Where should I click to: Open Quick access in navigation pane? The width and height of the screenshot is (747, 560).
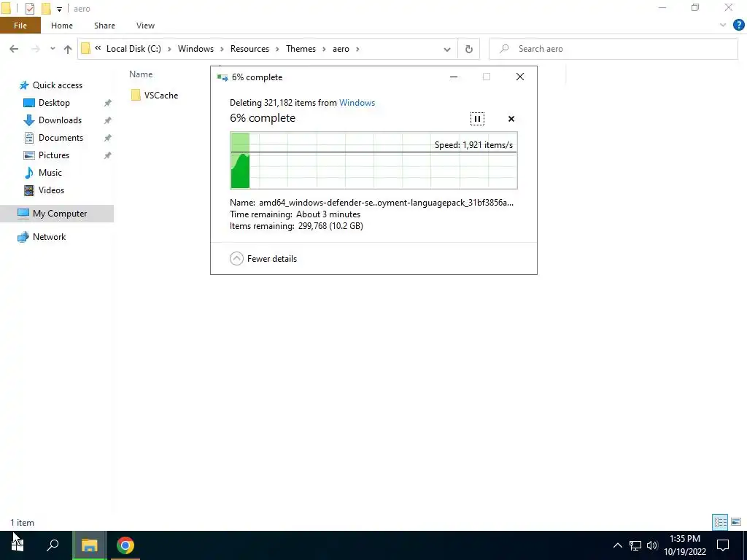(57, 85)
